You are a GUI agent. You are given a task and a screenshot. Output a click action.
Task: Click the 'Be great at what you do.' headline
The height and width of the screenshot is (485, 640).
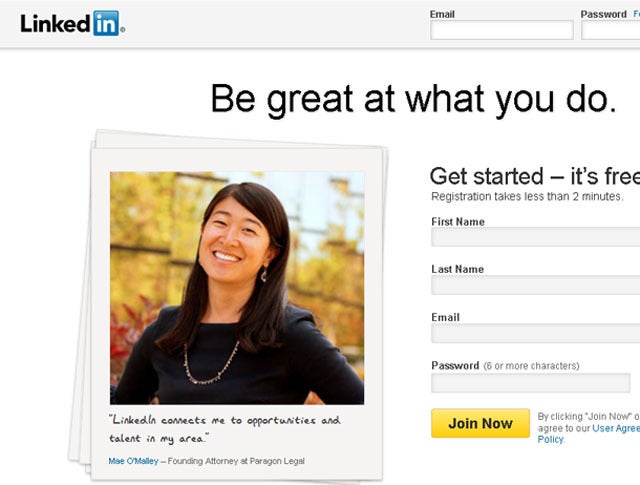click(x=413, y=99)
